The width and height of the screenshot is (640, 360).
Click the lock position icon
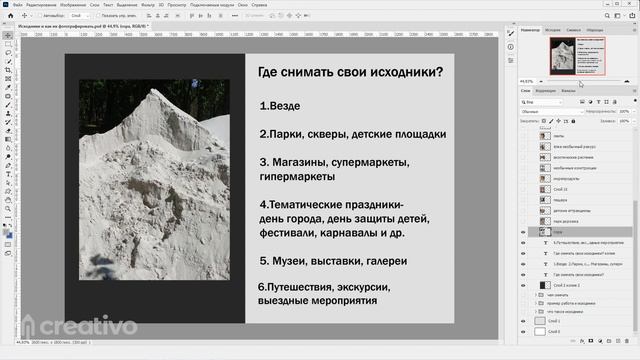(x=558, y=121)
